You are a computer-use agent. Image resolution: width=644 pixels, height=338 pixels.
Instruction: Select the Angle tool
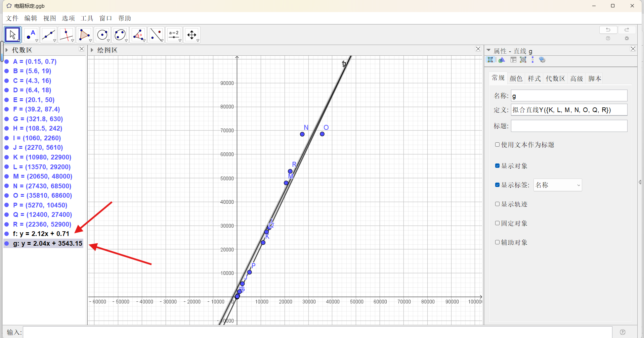pyautogui.click(x=138, y=35)
